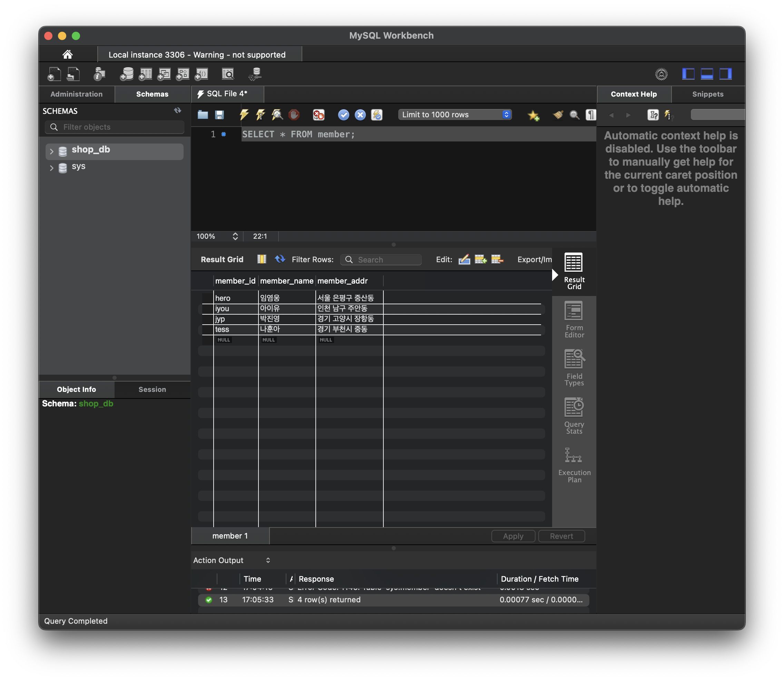This screenshot has width=784, height=681.
Task: Open the Form Editor view
Action: (574, 319)
